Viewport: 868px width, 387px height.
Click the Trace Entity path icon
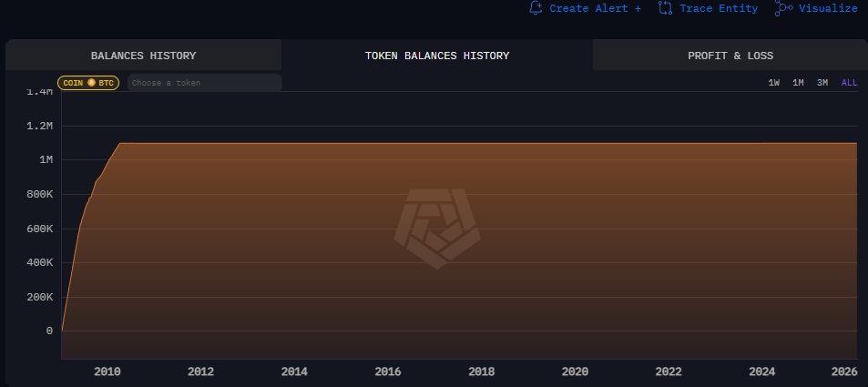665,8
